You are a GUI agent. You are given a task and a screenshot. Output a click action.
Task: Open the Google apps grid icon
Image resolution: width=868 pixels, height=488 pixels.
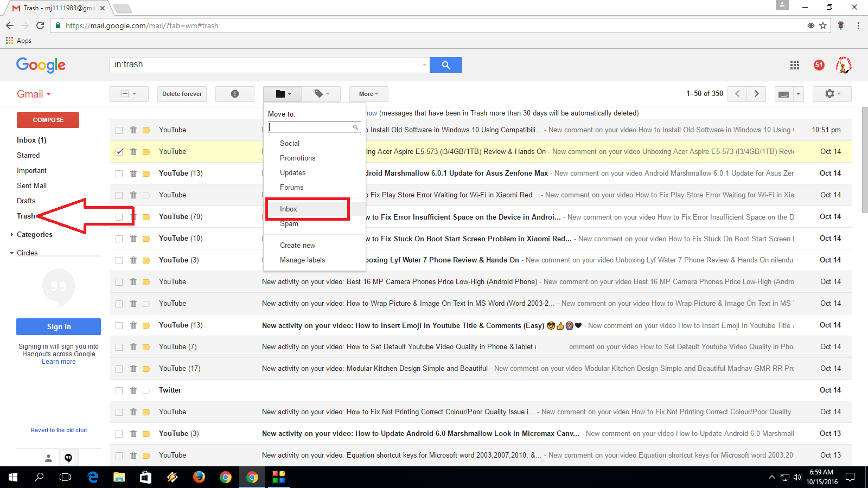[x=794, y=65]
